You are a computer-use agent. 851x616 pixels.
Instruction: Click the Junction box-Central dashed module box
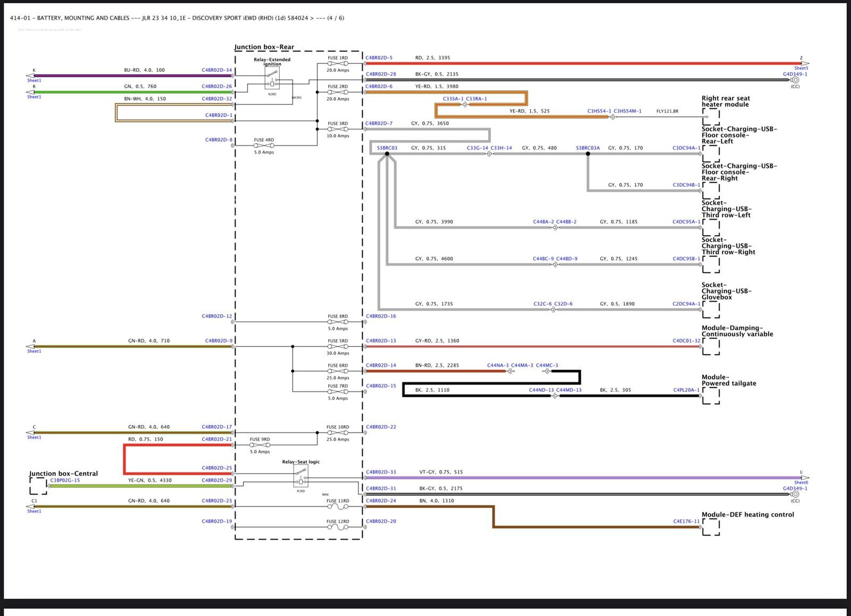(38, 486)
